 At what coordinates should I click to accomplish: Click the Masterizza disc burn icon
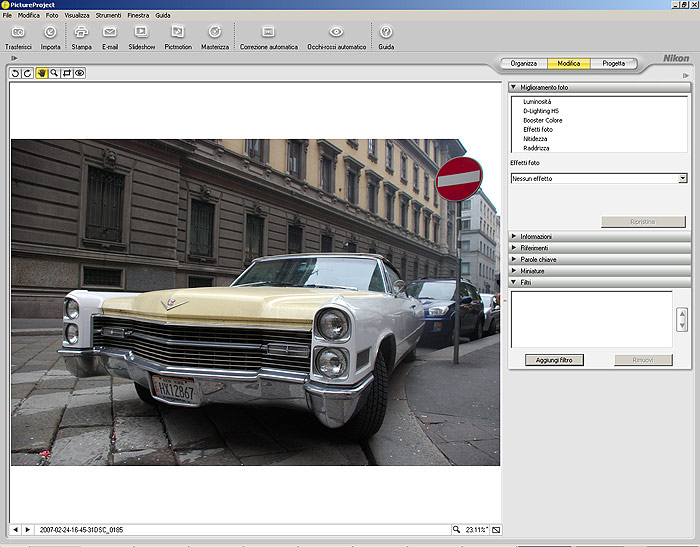coord(214,33)
